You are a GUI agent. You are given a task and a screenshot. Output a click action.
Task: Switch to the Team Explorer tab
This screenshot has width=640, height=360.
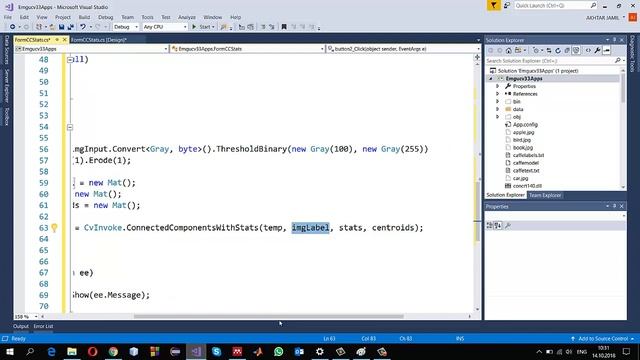pyautogui.click(x=545, y=195)
